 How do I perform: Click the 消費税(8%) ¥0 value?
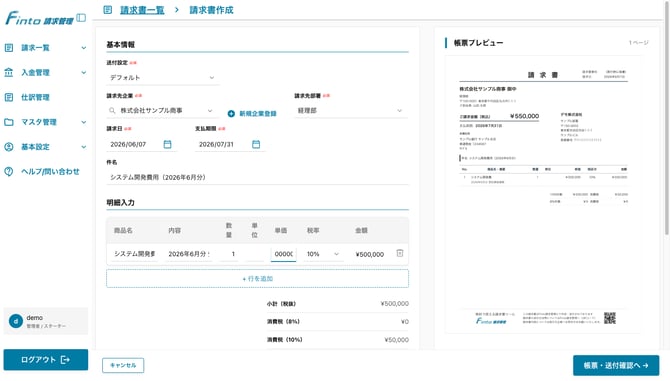(x=405, y=322)
